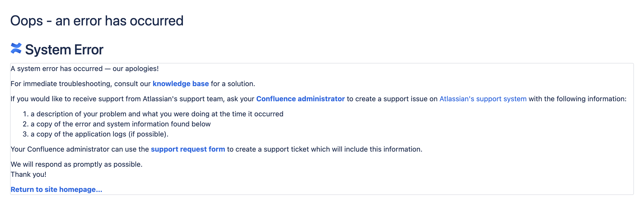Click the Confluence logo icon
This screenshot has height=205, width=644.
pyautogui.click(x=16, y=48)
